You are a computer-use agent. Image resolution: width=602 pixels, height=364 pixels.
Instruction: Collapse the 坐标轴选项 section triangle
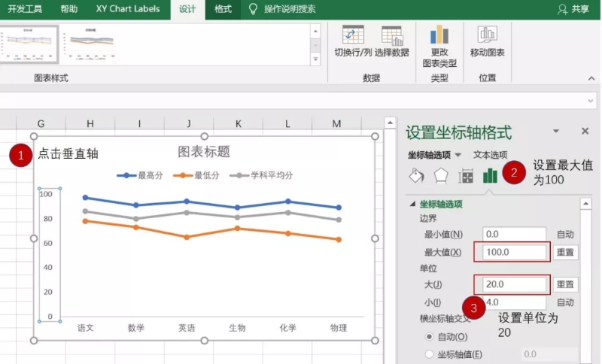[412, 204]
